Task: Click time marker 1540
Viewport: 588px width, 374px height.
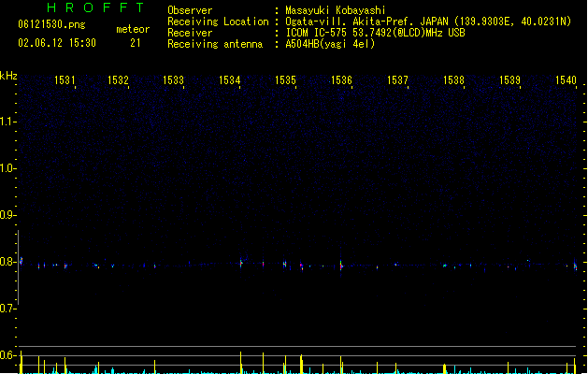Action: point(566,79)
